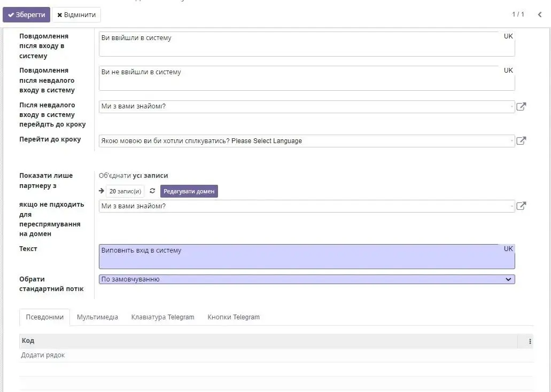The image size is (551, 392).
Task: Click the arrow icon before '20 запис(и)'
Action: [102, 191]
